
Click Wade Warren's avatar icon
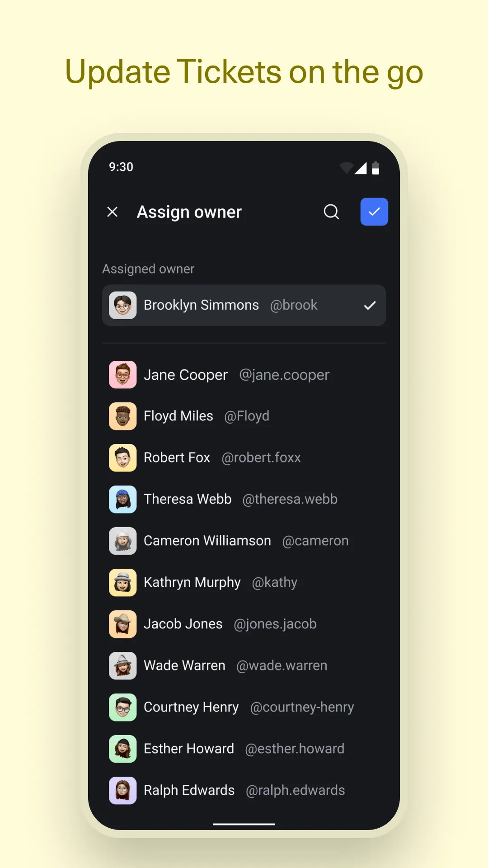click(122, 666)
